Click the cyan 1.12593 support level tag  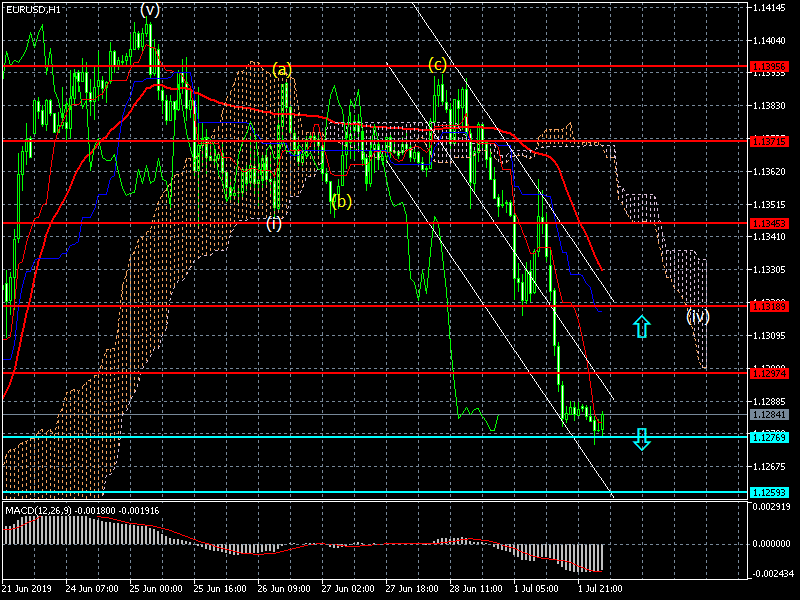769,492
